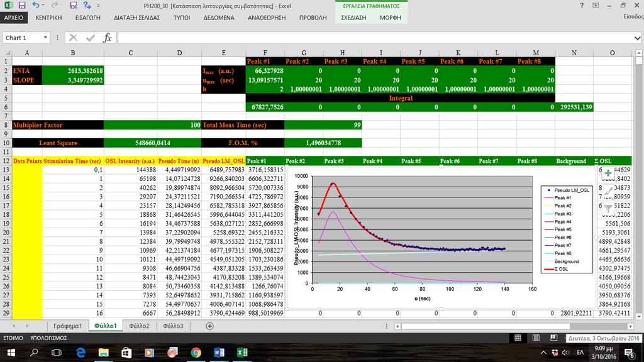
Task: Open Undo history dropdown arrow
Action: point(43,5)
